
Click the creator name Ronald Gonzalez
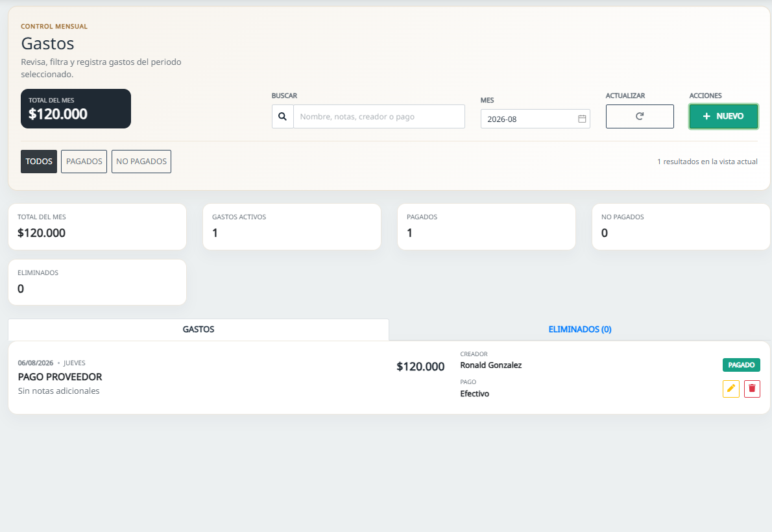click(491, 365)
